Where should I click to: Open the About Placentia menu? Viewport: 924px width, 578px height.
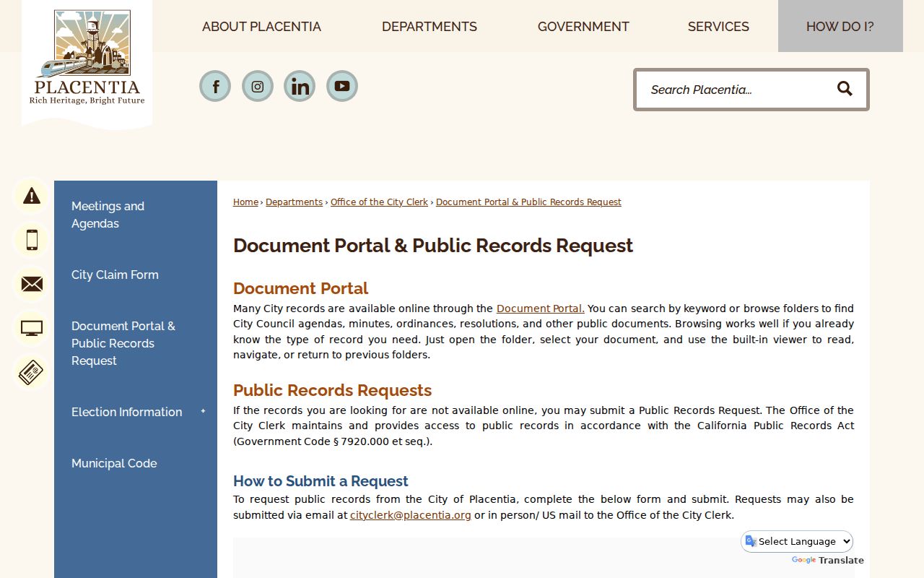[261, 27]
